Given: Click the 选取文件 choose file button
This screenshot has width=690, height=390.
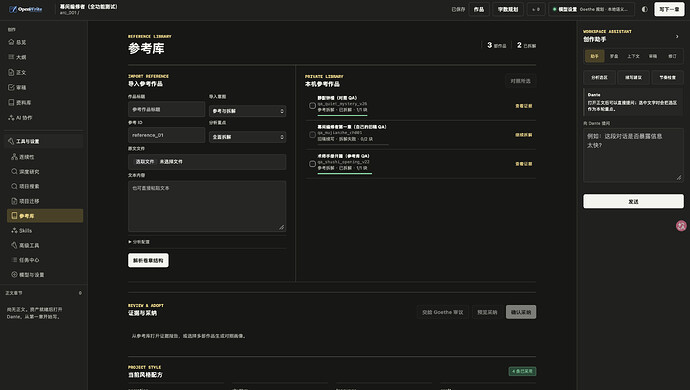Looking at the screenshot, I should click(145, 162).
